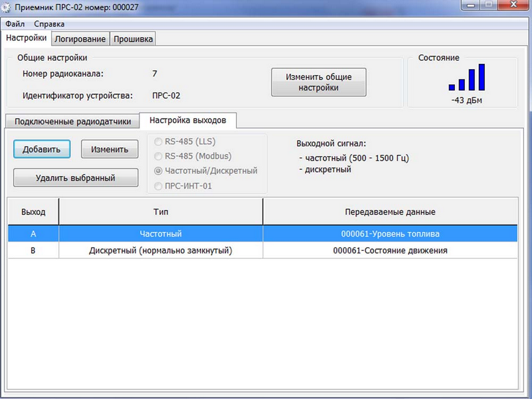Click the Выход column header

(x=33, y=211)
